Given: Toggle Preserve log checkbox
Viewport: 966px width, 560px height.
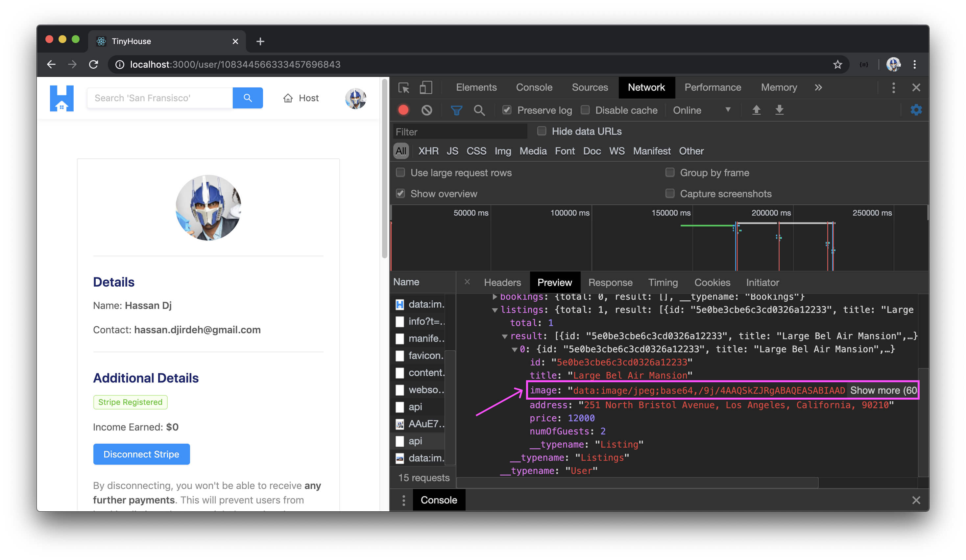Looking at the screenshot, I should point(505,110).
